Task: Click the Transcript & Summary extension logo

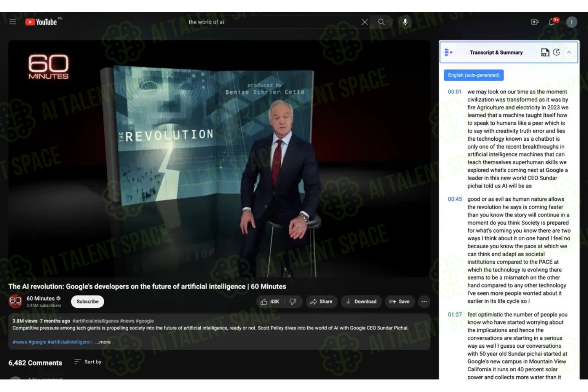Action: tap(448, 52)
